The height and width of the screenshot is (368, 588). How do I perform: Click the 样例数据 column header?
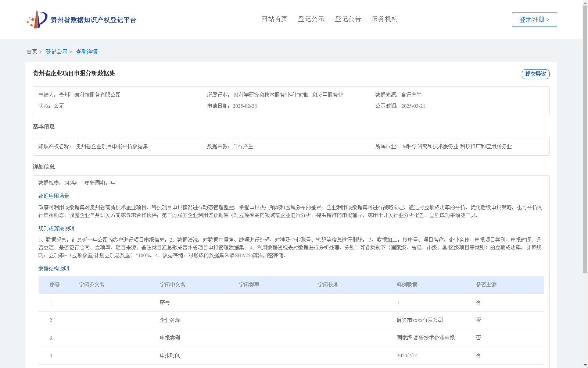tap(407, 285)
